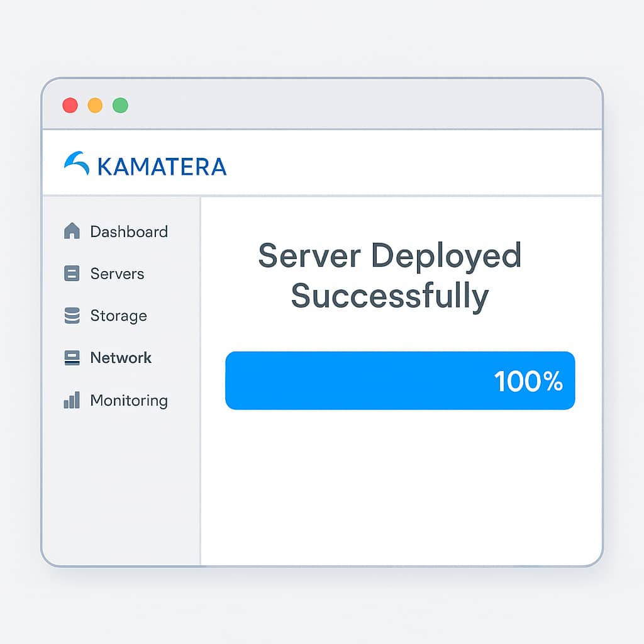Click the Kamatera wave logo icon
Viewport: 644px width, 644px height.
pos(77,163)
